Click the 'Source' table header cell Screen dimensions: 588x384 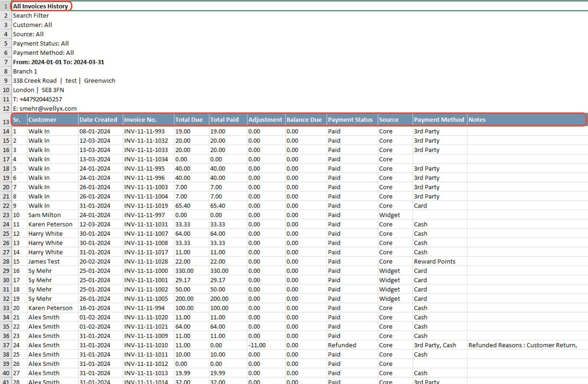click(396, 120)
